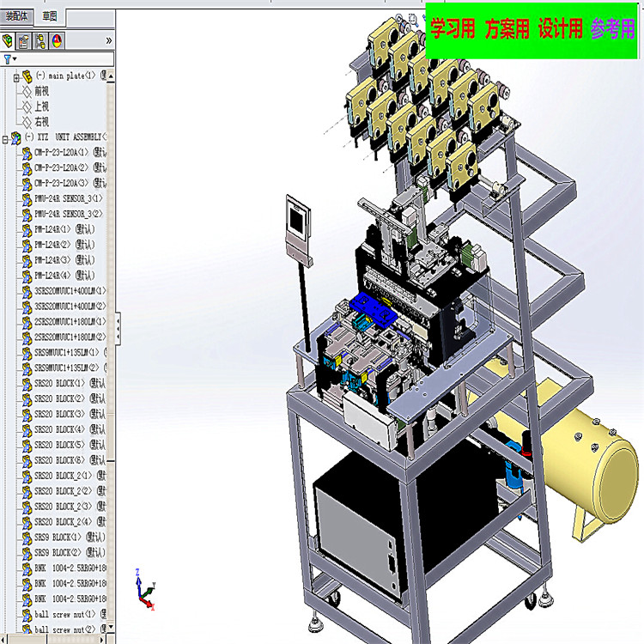Click the XYZ UNIT ASSEMBLY subassembly icon

pos(16,138)
